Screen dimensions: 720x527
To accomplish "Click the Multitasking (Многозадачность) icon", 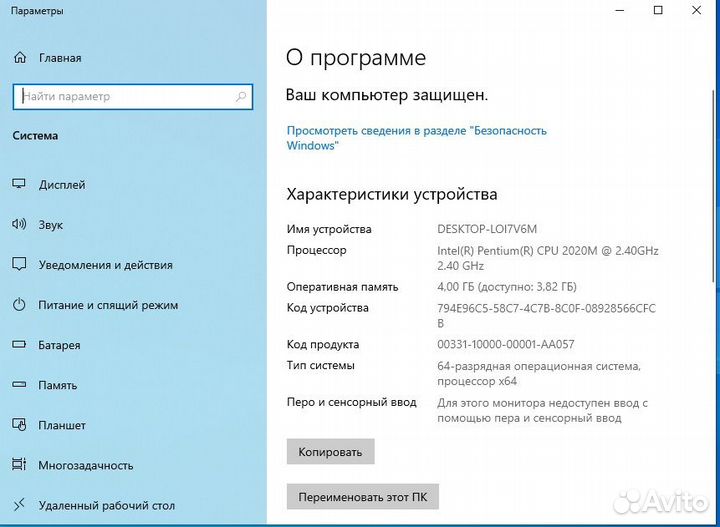I will (19, 465).
